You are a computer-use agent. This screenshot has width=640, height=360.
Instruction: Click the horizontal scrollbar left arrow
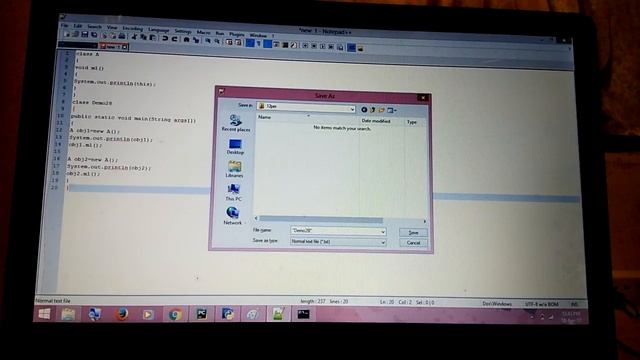[256, 218]
